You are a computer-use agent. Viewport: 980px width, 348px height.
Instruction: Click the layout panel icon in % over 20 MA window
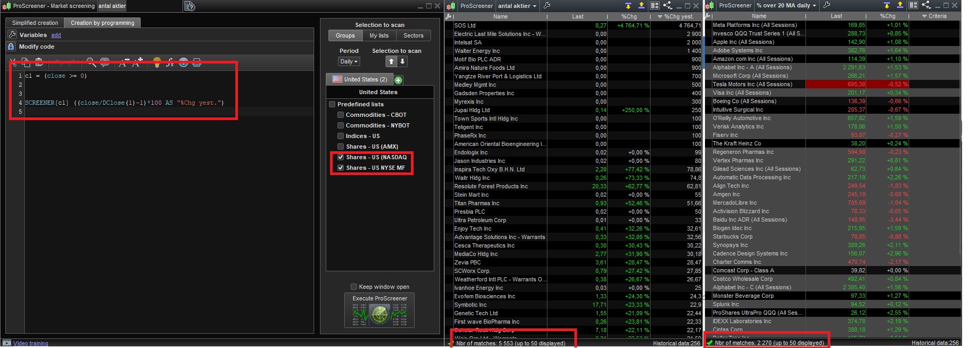click(913, 5)
